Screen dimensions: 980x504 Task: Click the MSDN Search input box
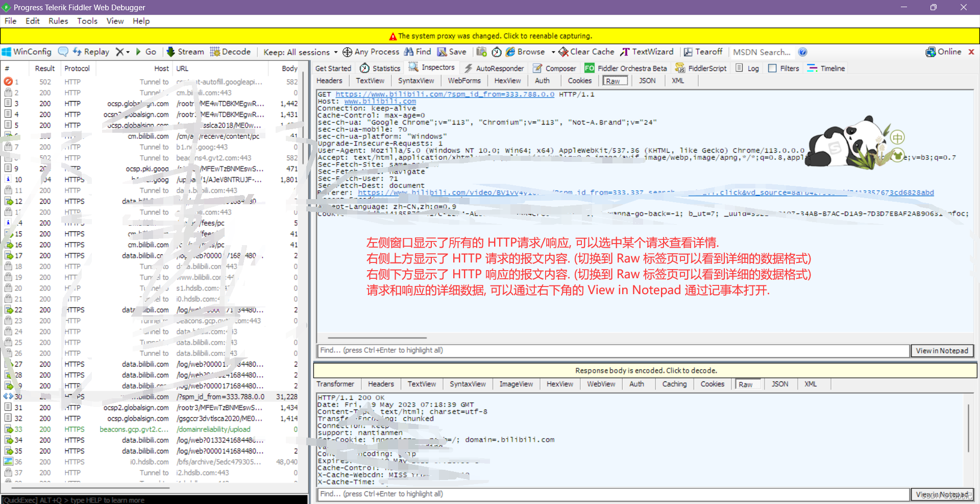click(x=762, y=52)
